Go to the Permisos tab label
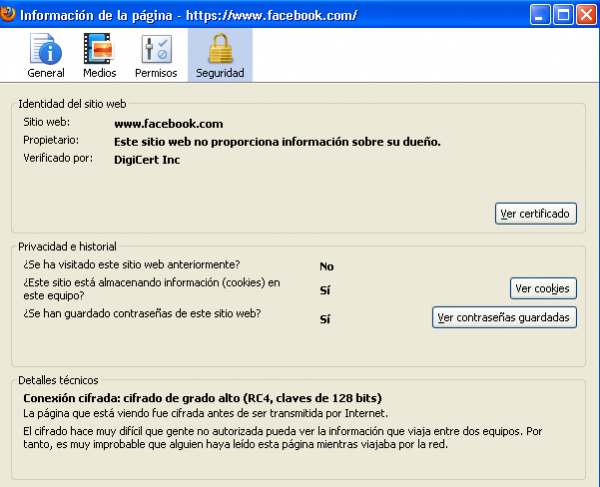600x487 pixels. tap(156, 73)
